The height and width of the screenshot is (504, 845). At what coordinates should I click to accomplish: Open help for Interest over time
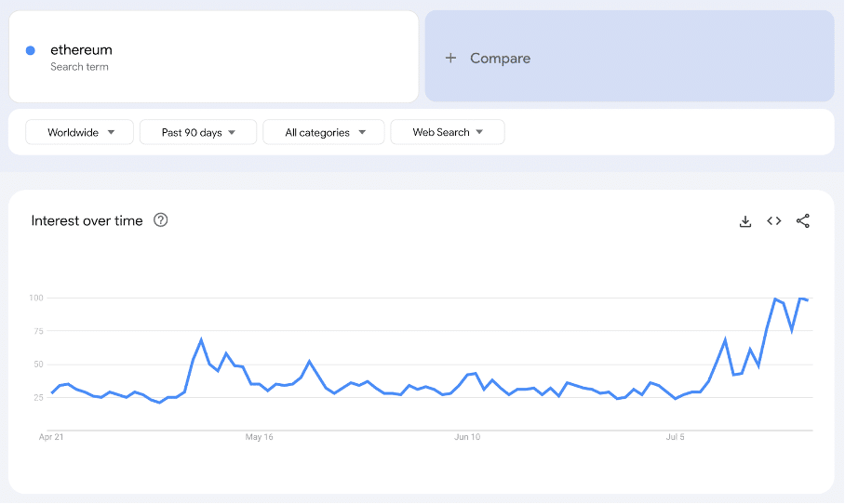click(x=161, y=220)
